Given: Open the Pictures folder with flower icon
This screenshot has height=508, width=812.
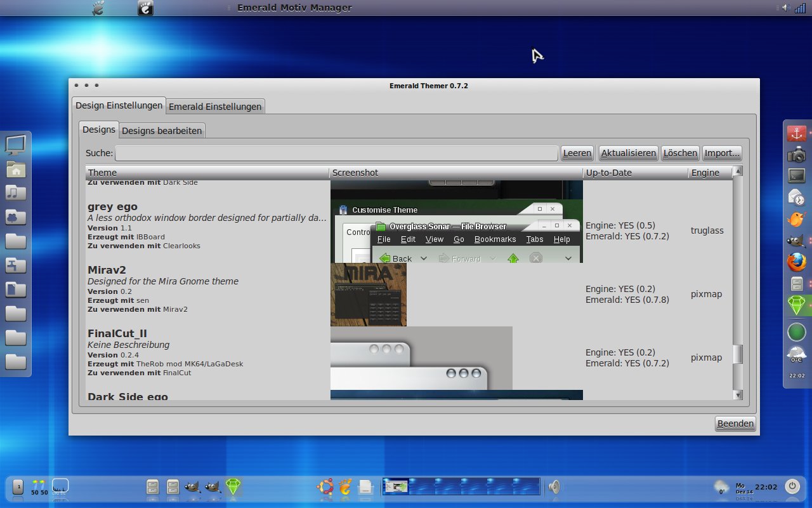Looking at the screenshot, I should coord(16,217).
